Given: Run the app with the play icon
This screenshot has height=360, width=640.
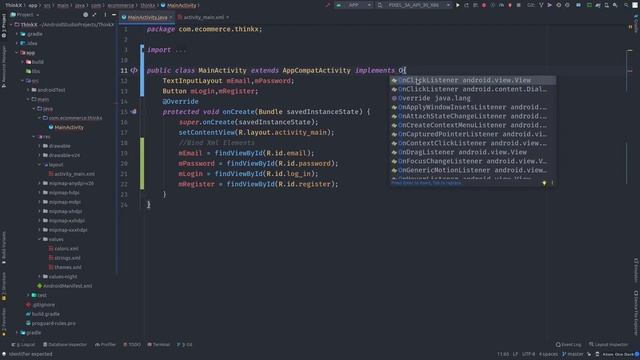Looking at the screenshot, I should pyautogui.click(x=458, y=5).
